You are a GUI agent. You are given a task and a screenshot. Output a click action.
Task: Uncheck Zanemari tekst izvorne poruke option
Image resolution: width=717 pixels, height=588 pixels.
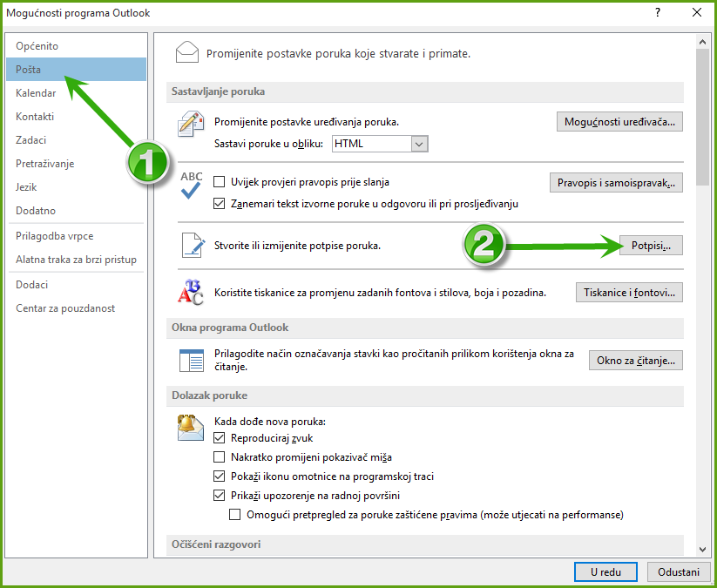click(220, 204)
